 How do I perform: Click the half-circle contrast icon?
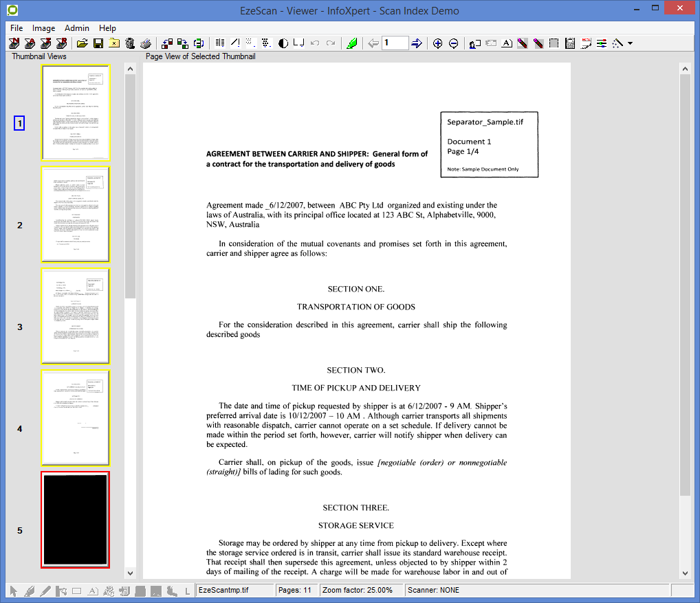283,43
